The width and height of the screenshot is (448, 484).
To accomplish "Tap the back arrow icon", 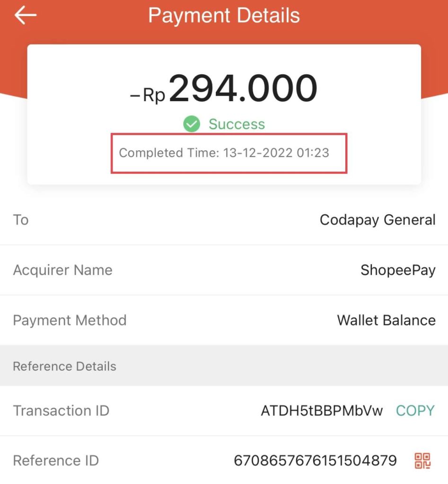I will tap(26, 15).
